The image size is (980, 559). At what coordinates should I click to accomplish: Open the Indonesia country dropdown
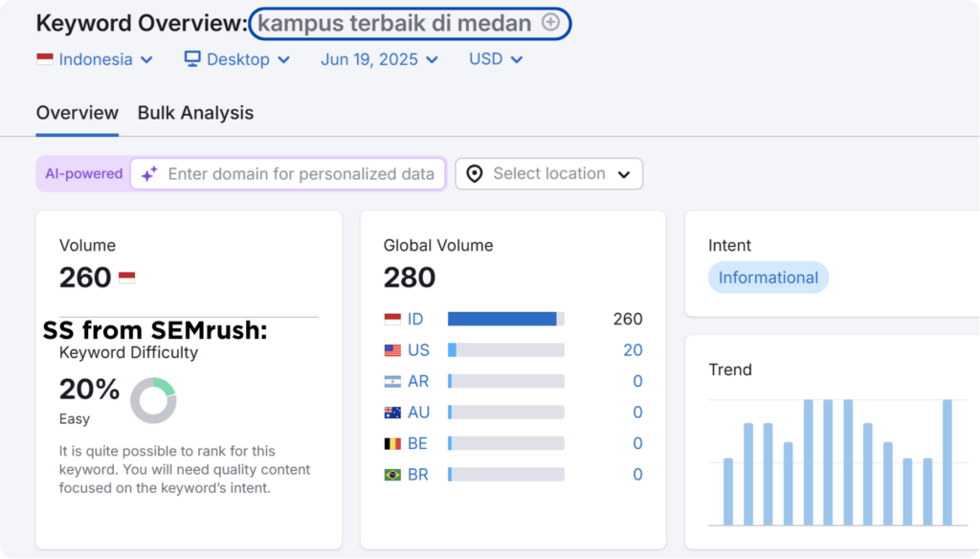tap(95, 59)
